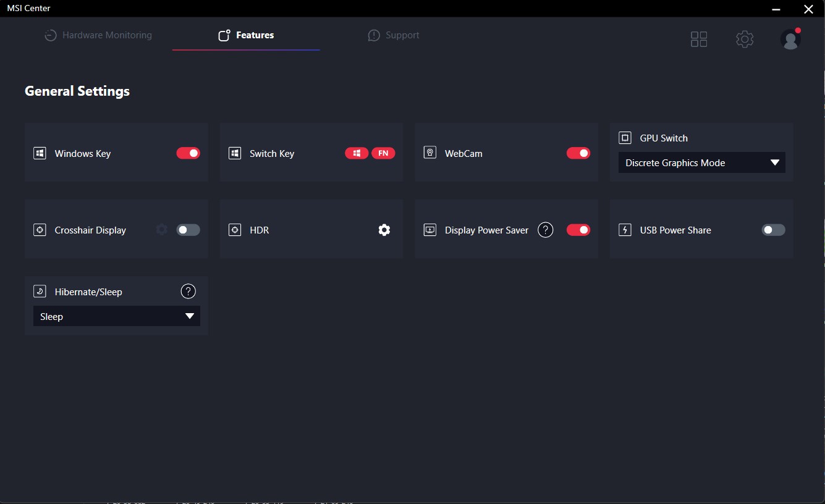
Task: Click the FN badge in Switch Key
Action: point(383,153)
